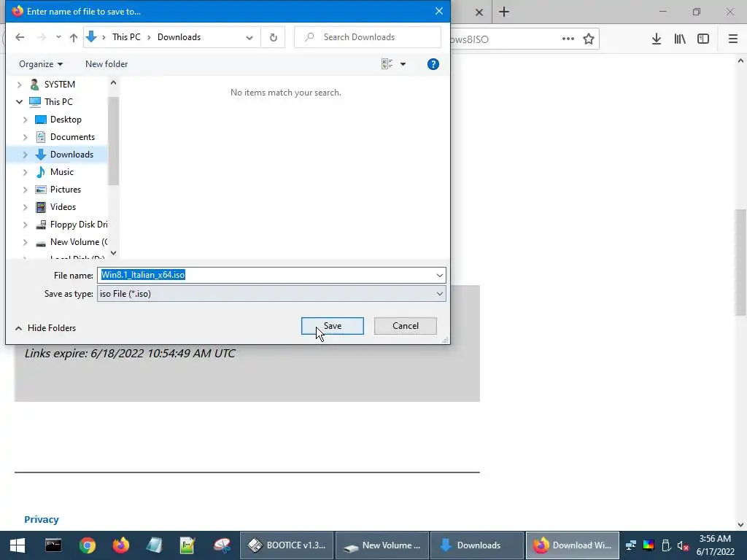Close the current Firefox tab
Screen dimensions: 747x560
coord(479,12)
